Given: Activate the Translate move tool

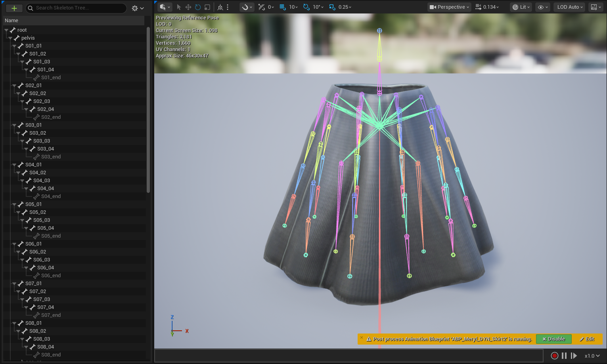Looking at the screenshot, I should 188,7.
